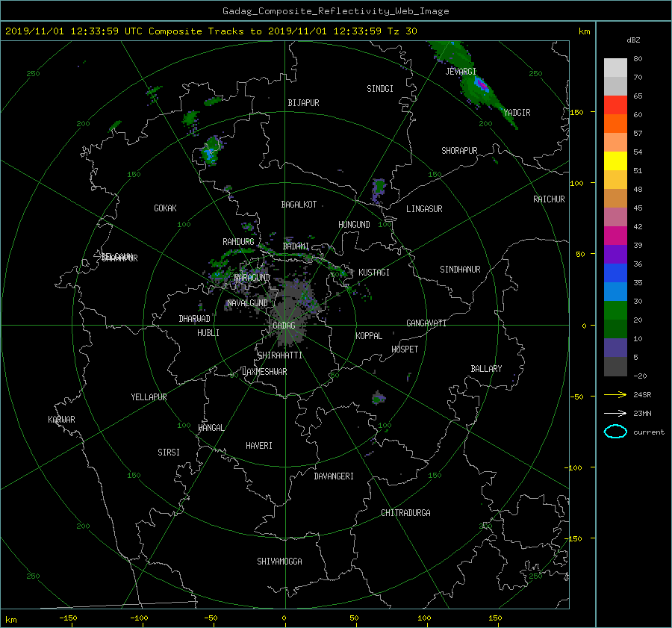Select the yellow 51 dBZ color swatch
The width and height of the screenshot is (672, 628).
tap(615, 161)
